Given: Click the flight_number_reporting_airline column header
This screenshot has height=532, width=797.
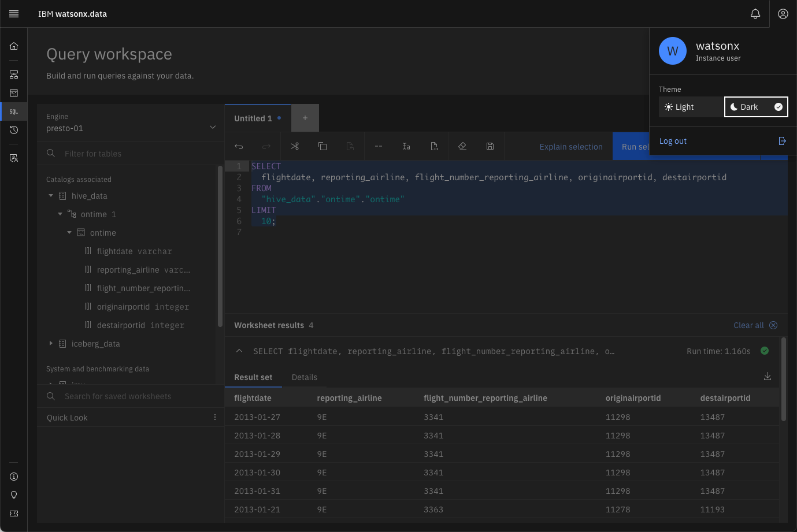Looking at the screenshot, I should pos(485,398).
